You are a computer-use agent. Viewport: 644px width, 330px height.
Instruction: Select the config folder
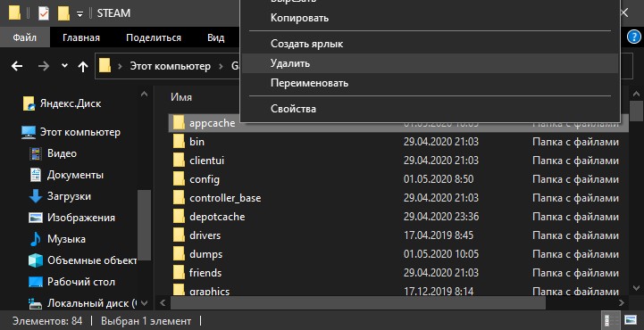coord(205,179)
